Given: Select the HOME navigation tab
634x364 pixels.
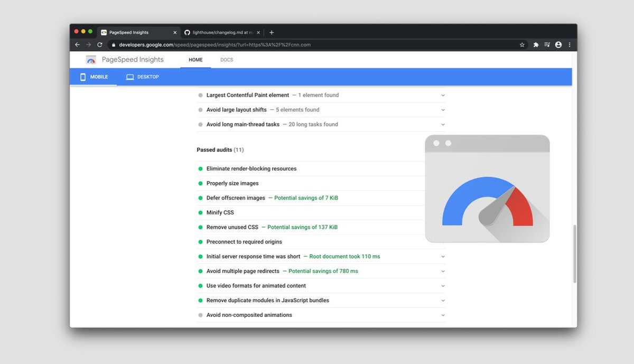Looking at the screenshot, I should [195, 60].
